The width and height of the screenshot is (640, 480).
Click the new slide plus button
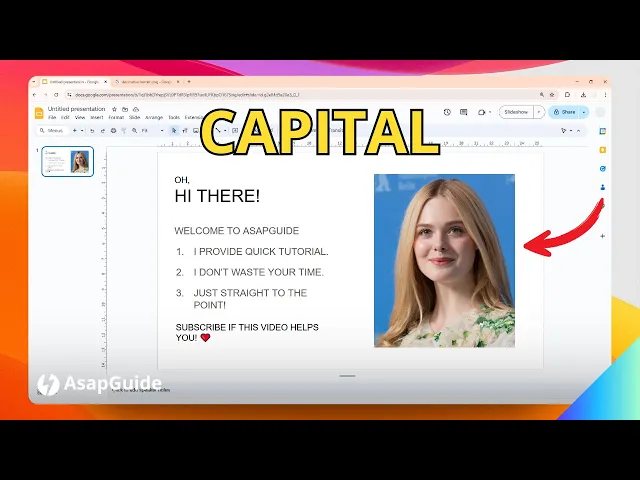click(75, 131)
